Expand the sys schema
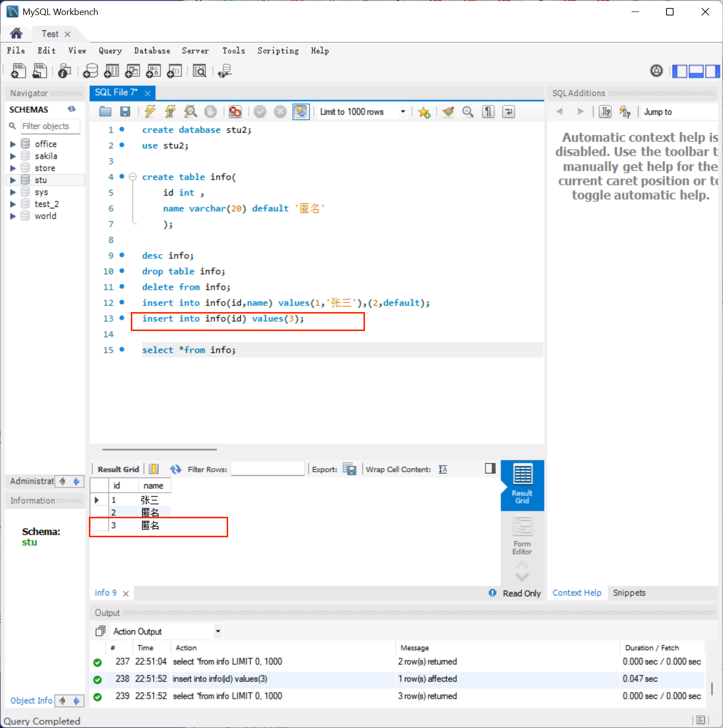The image size is (723, 728). pos(13,192)
